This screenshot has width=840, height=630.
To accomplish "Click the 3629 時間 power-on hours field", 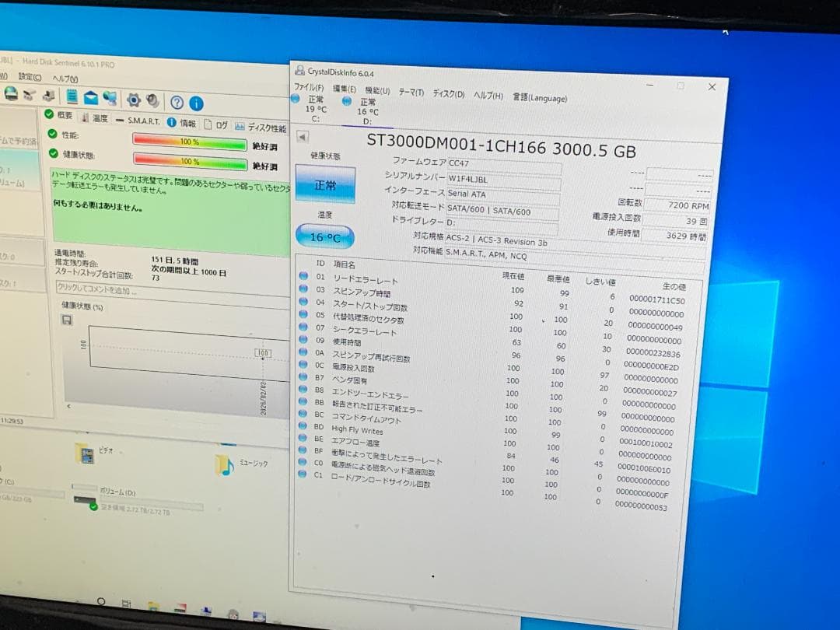I will point(674,235).
